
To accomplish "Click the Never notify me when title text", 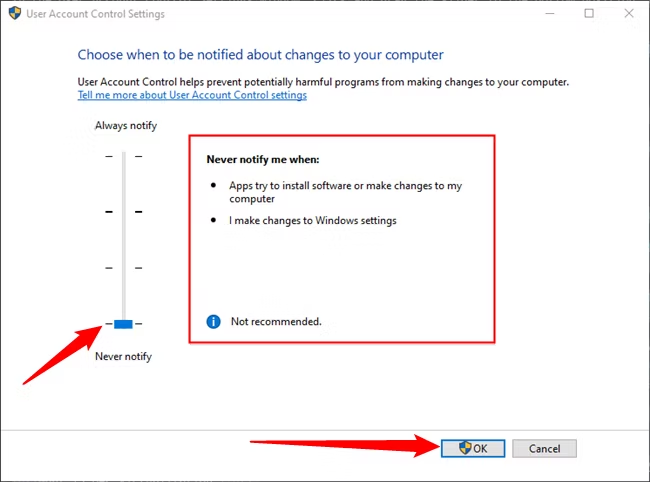I will click(262, 159).
